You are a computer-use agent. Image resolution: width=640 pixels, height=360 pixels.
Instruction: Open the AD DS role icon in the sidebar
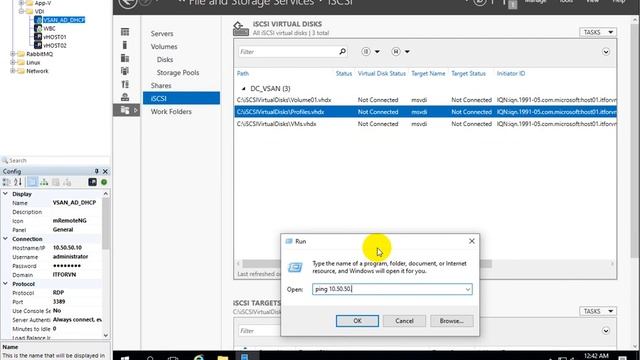[125, 71]
